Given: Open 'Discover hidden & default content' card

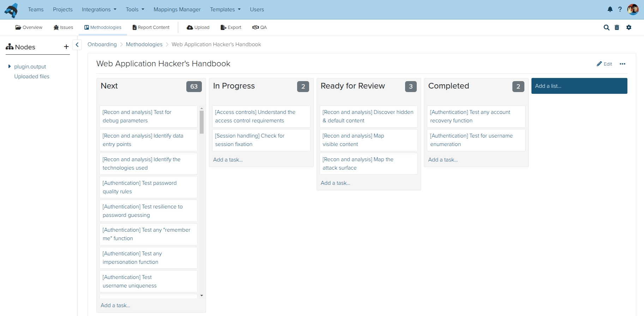Looking at the screenshot, I should pos(369,116).
